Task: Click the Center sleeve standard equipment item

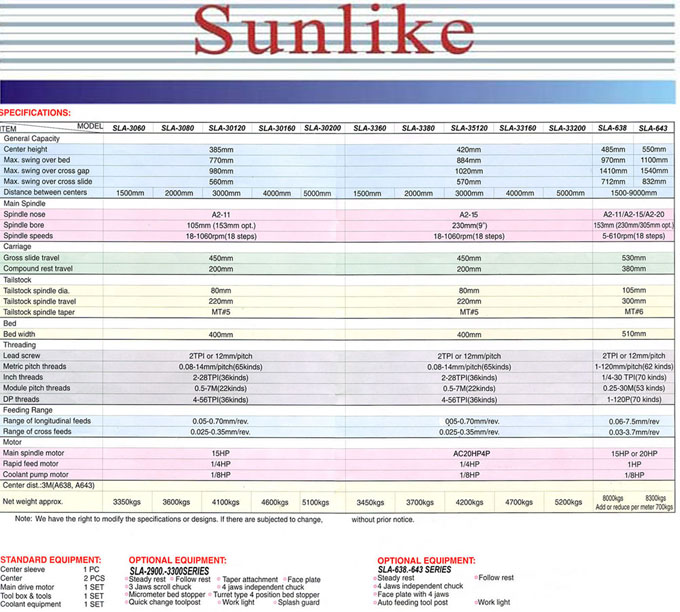Action: pyautogui.click(x=23, y=569)
